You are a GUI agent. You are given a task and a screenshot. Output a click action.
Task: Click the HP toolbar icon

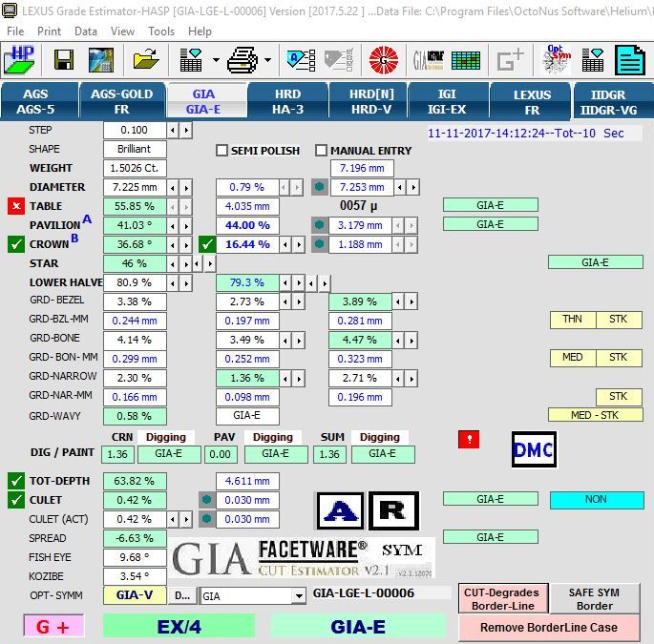19,59
